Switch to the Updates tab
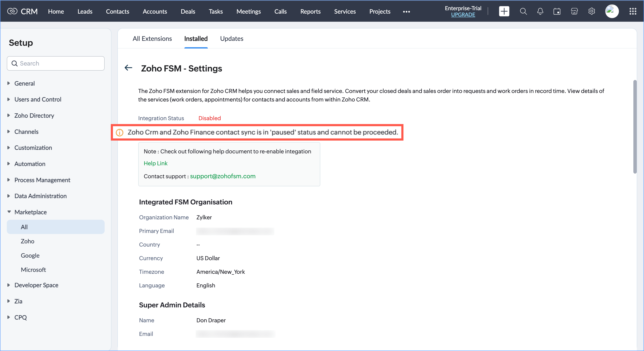The height and width of the screenshot is (351, 644). pos(231,39)
